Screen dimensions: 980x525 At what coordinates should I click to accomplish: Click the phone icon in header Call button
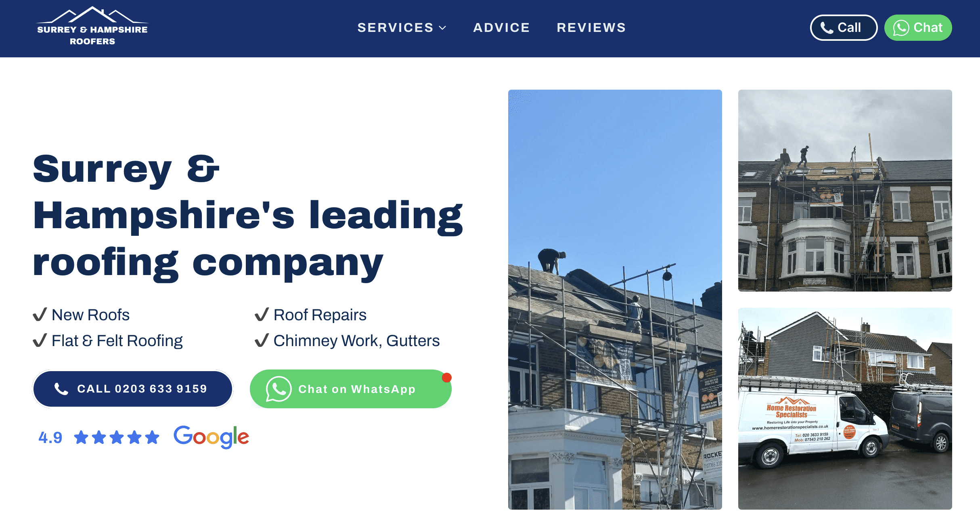tap(827, 28)
